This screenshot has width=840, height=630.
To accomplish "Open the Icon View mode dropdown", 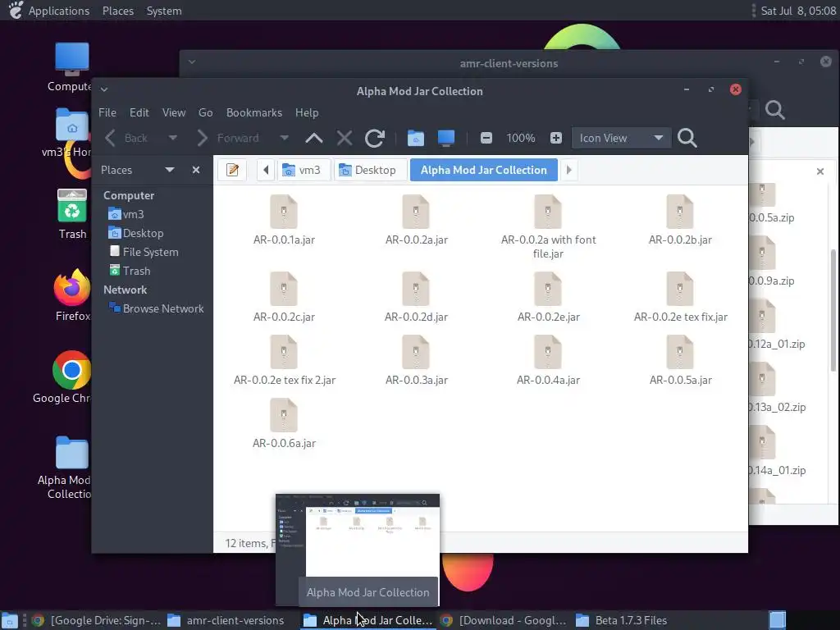I will [x=620, y=138].
